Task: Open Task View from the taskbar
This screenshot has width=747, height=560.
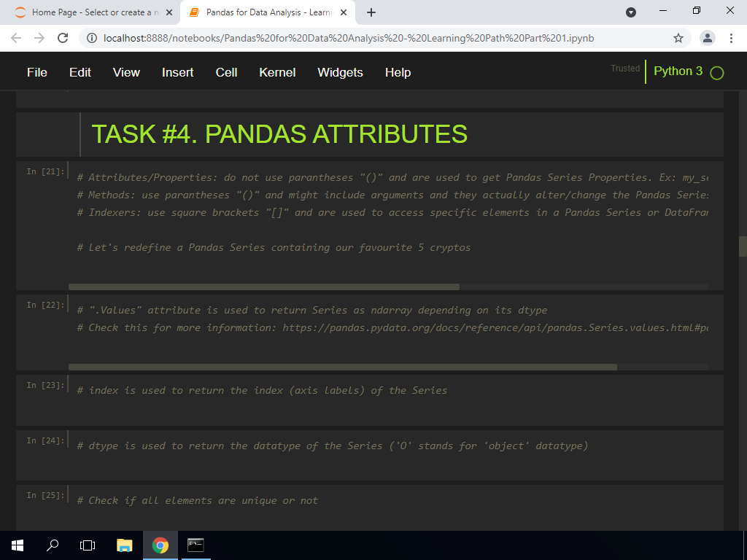Action: point(88,545)
